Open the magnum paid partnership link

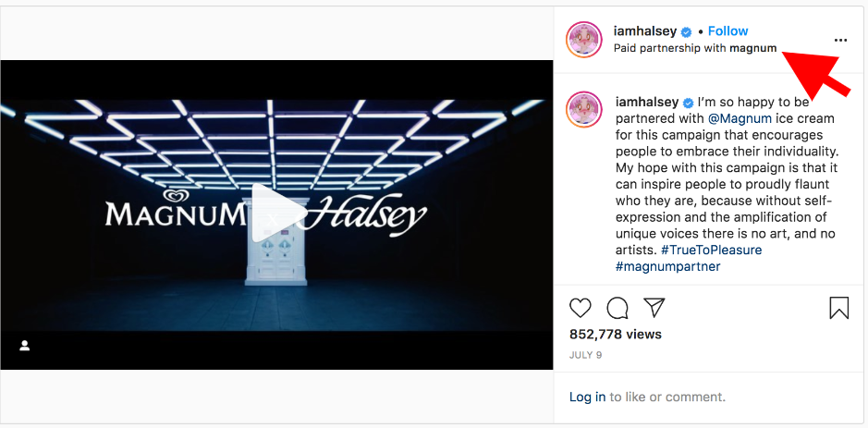click(752, 48)
